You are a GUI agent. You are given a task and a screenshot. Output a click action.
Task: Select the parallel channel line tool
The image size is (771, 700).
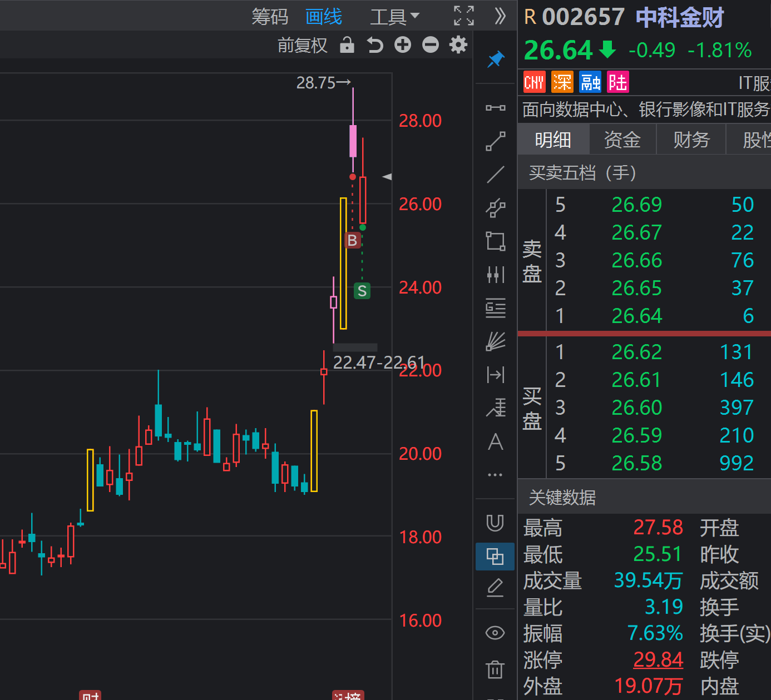495,208
